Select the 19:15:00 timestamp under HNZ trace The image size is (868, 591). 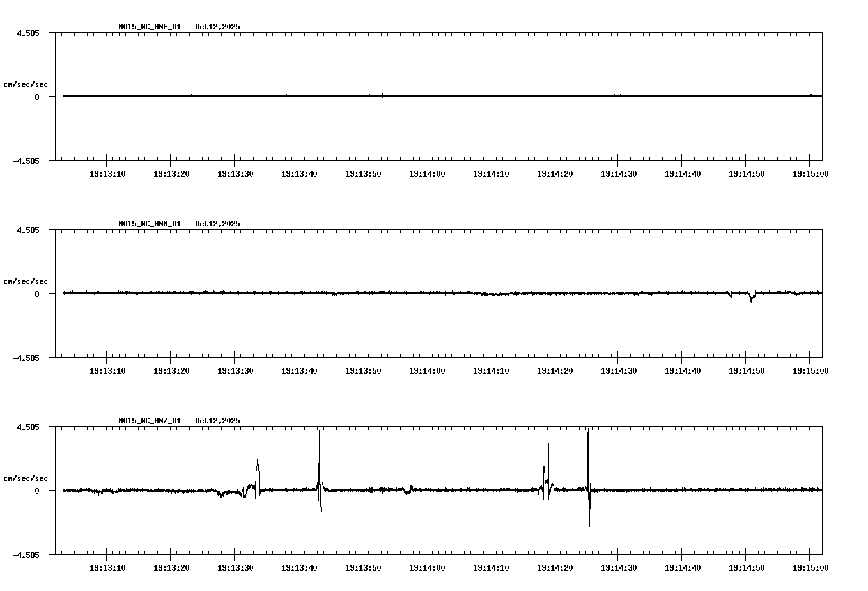810,567
